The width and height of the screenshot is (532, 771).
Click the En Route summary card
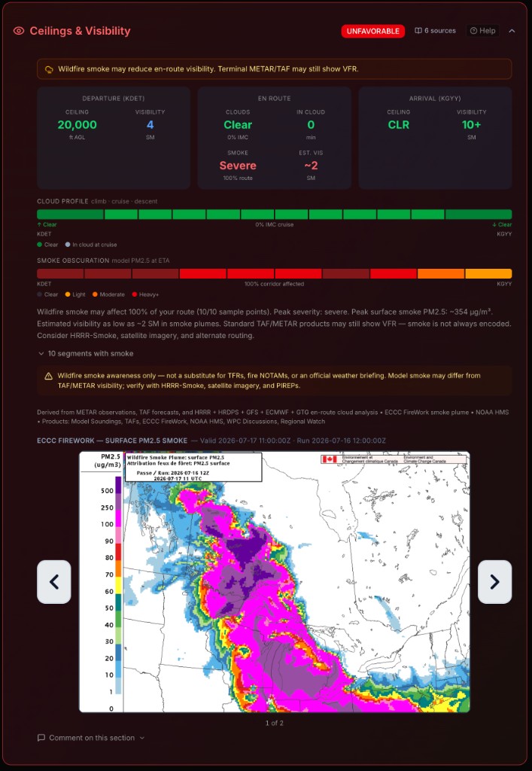[x=274, y=139]
